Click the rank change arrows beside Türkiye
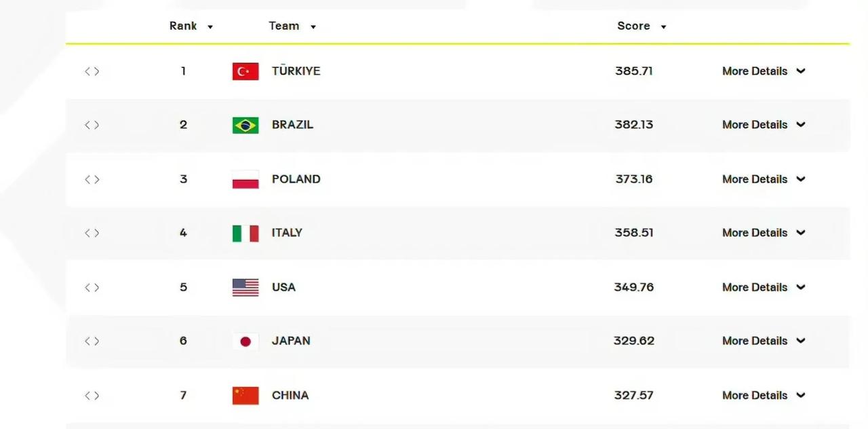The image size is (868, 429). coord(92,71)
